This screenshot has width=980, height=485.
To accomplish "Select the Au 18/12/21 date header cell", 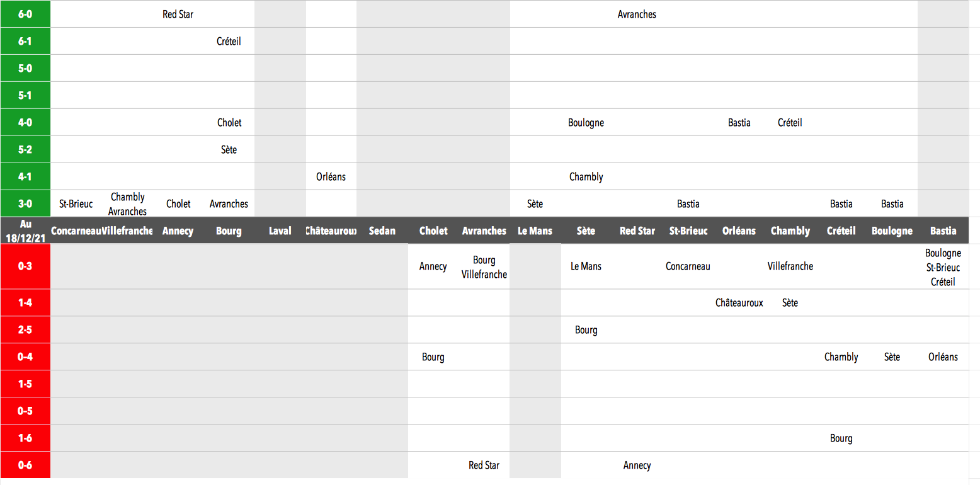I will coord(25,231).
